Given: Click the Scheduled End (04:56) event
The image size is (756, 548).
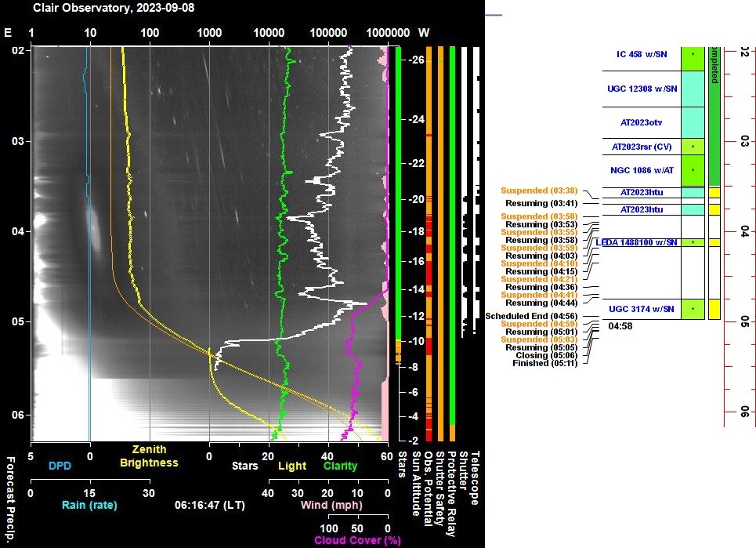Looking at the screenshot, I should pos(531,316).
